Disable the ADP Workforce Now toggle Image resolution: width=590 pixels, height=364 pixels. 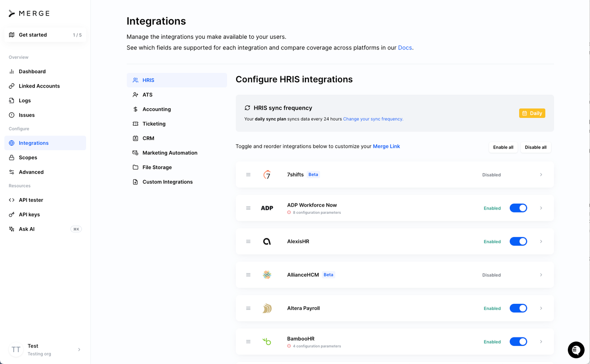coord(518,208)
